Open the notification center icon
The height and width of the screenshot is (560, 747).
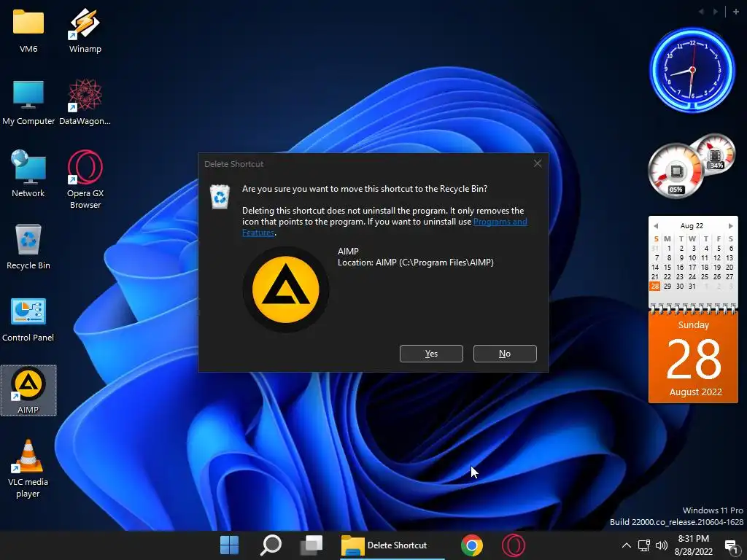tap(731, 545)
